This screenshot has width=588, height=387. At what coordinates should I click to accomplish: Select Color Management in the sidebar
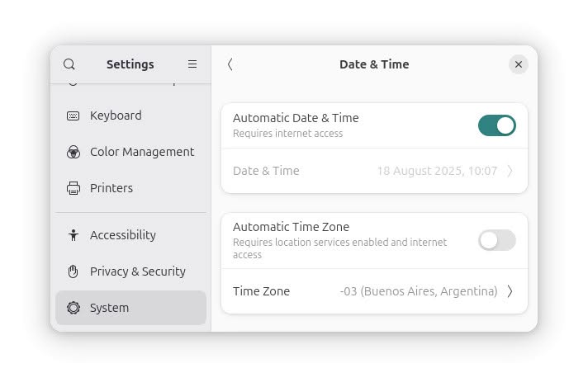(130, 152)
